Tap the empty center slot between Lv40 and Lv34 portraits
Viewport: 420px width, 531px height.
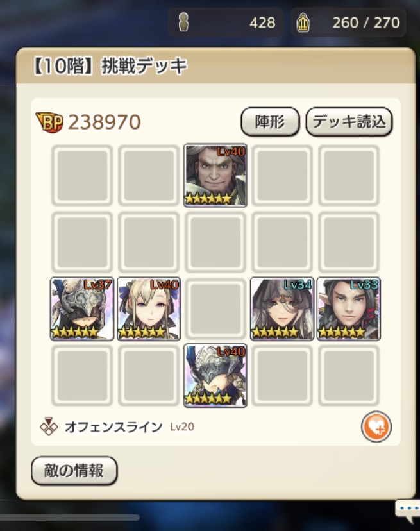(x=215, y=308)
